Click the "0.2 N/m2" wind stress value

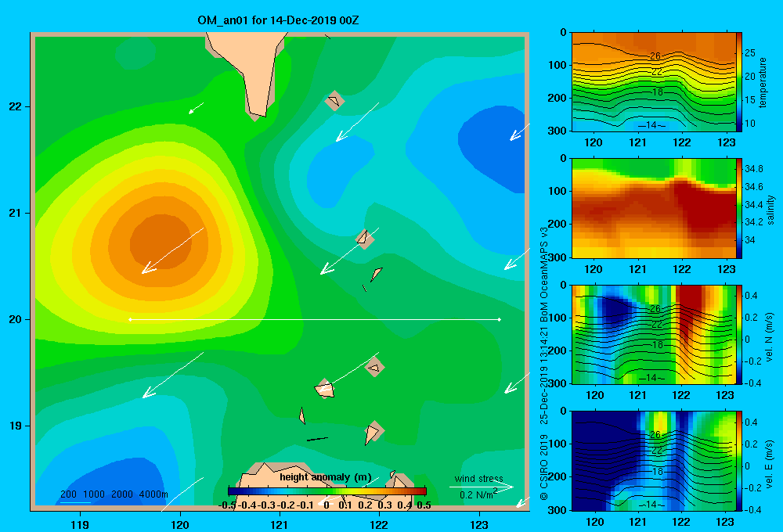478,494
